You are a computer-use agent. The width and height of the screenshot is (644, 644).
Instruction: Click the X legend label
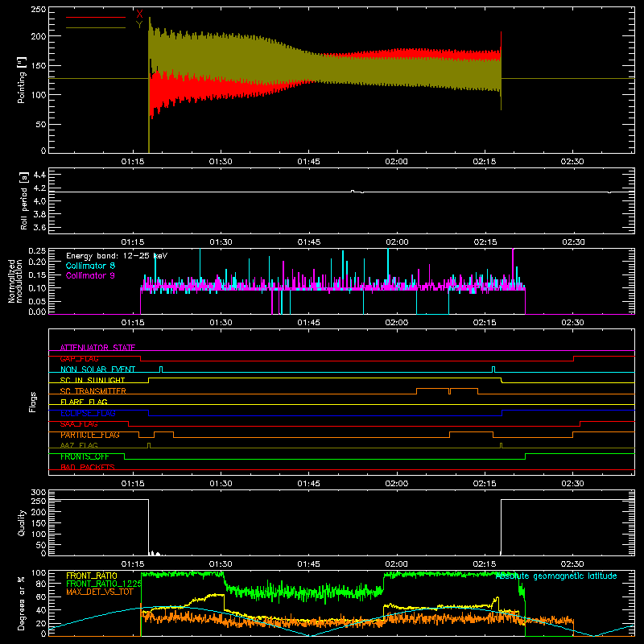click(139, 14)
